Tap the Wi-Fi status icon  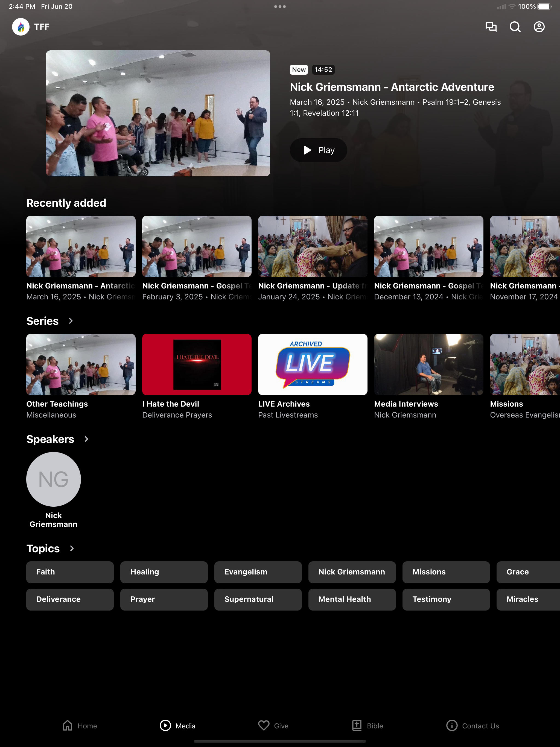pos(512,6)
